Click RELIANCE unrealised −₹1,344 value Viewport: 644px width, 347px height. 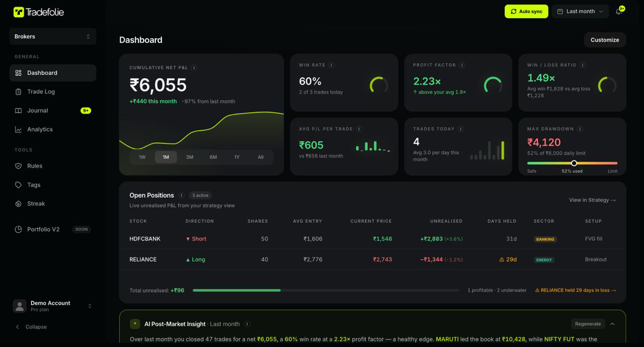pos(432,259)
